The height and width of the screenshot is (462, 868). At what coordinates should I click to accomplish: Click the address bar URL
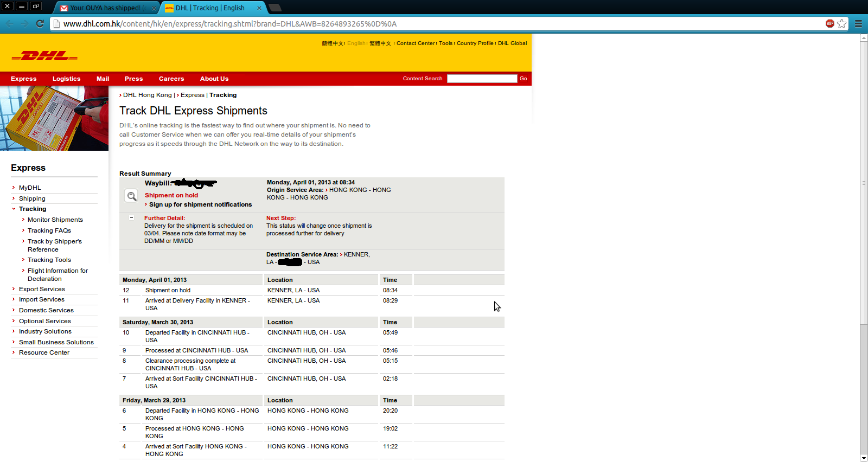[230, 24]
